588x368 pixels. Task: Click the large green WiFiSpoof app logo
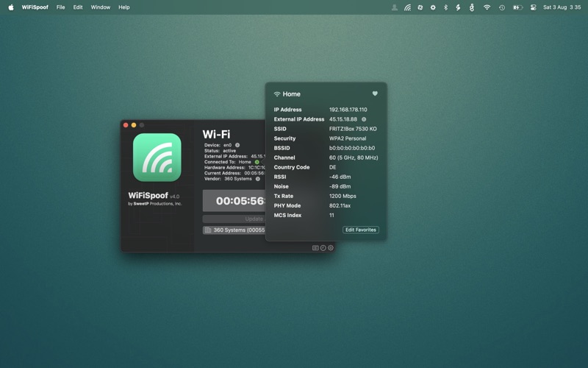tap(157, 158)
